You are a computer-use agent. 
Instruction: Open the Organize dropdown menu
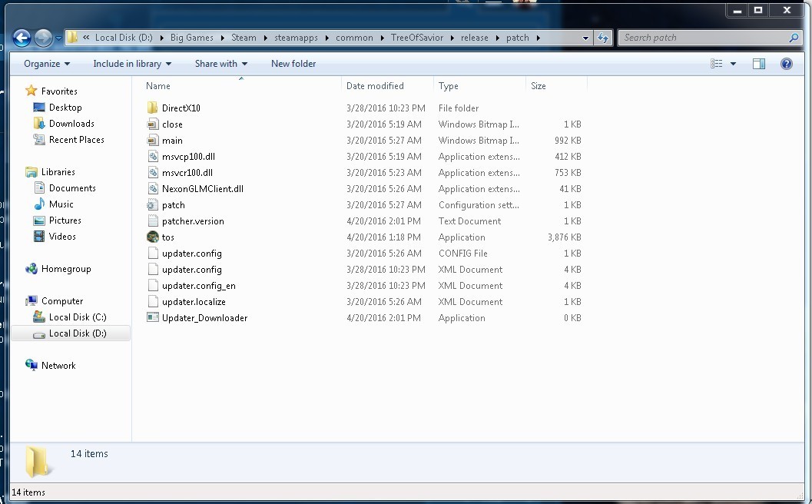(46, 64)
